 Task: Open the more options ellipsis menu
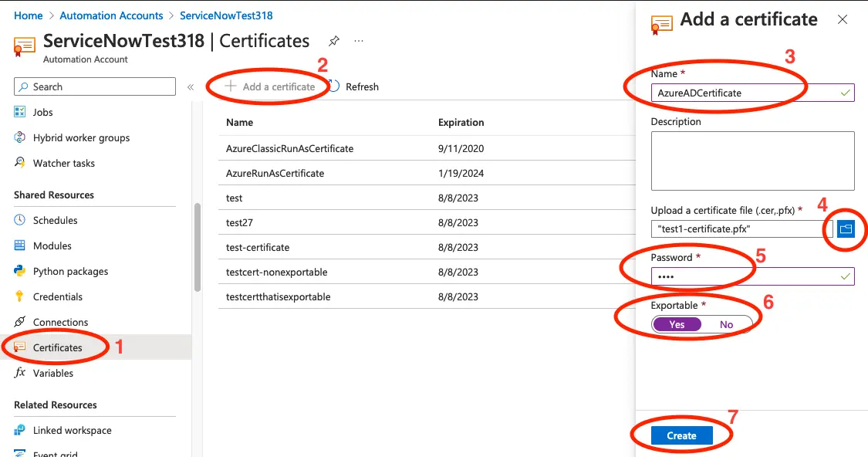tap(358, 40)
